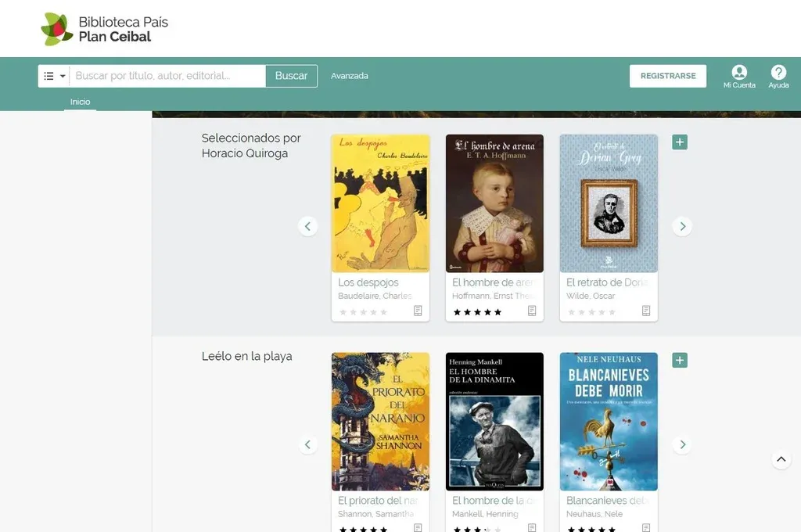Image resolution: width=801 pixels, height=532 pixels.
Task: Select the Inicio tab
Action: (x=80, y=102)
